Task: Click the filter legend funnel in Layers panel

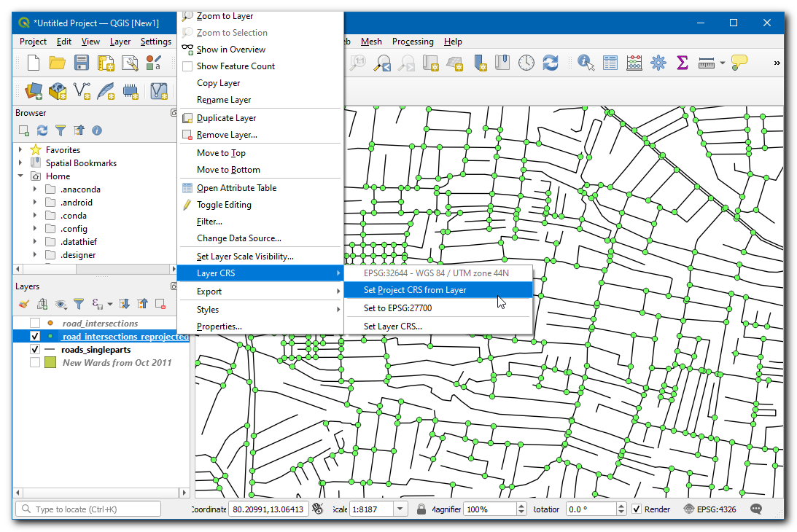Action: 79,304
